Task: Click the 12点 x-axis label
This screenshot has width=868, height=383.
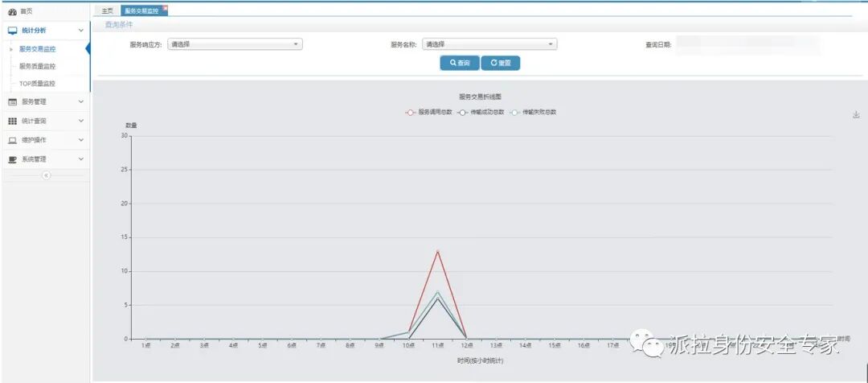Action: click(x=467, y=346)
